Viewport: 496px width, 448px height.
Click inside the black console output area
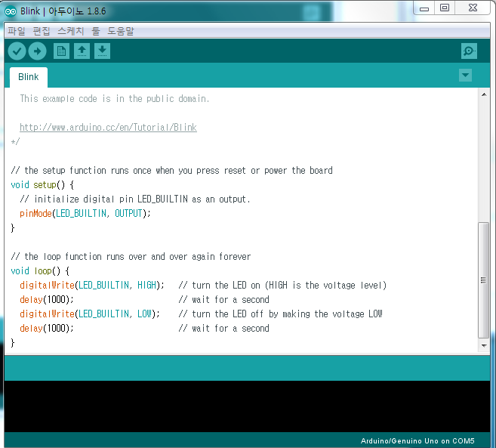click(247, 406)
